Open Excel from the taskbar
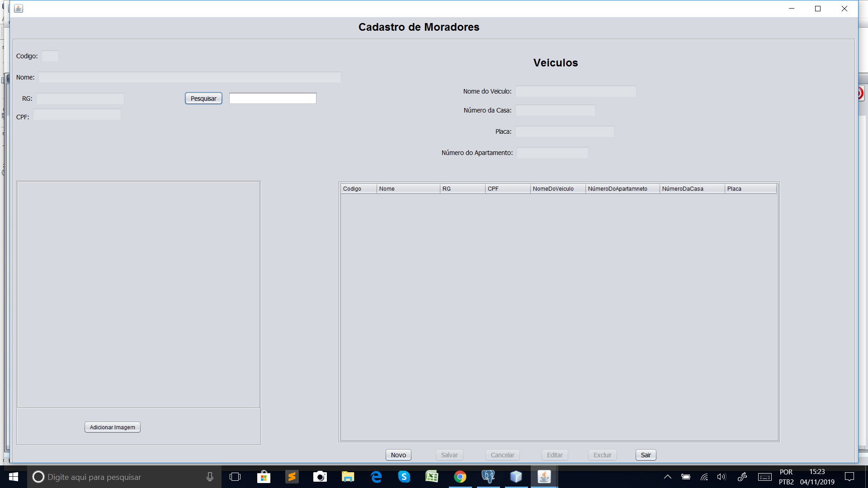This screenshot has width=868, height=488. click(x=432, y=477)
